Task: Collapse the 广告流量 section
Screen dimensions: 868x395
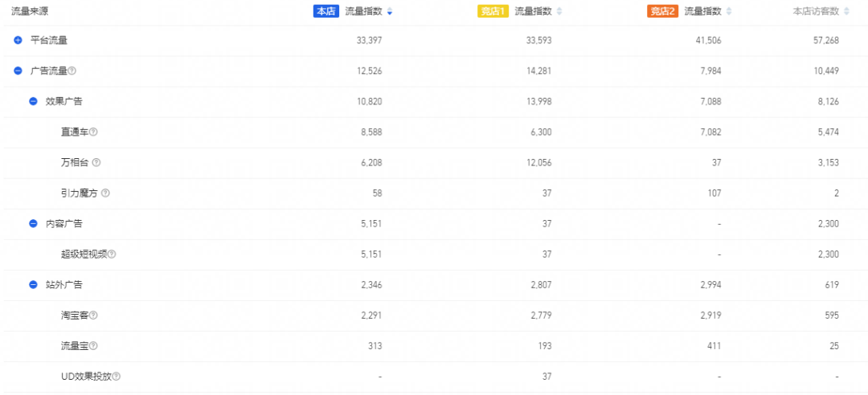Action: 18,71
